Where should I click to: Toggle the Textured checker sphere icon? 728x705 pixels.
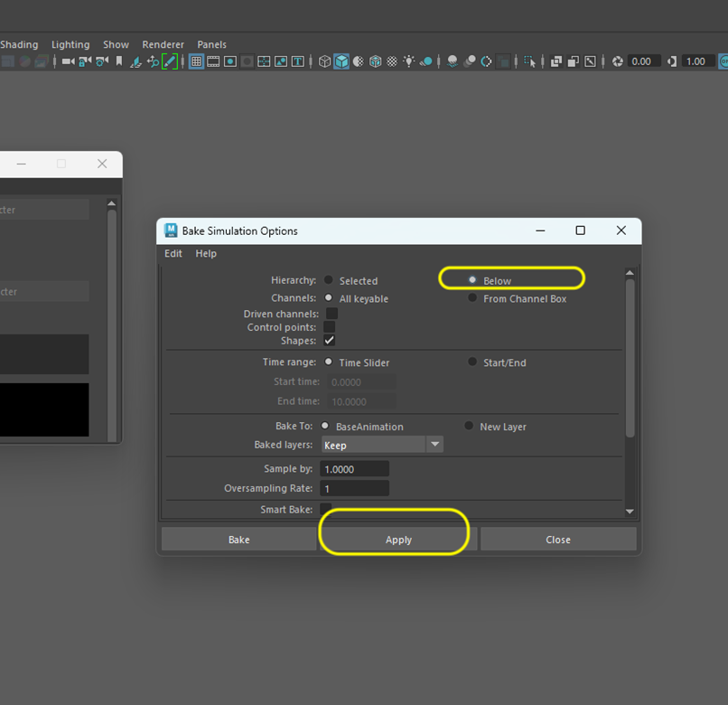tap(392, 61)
